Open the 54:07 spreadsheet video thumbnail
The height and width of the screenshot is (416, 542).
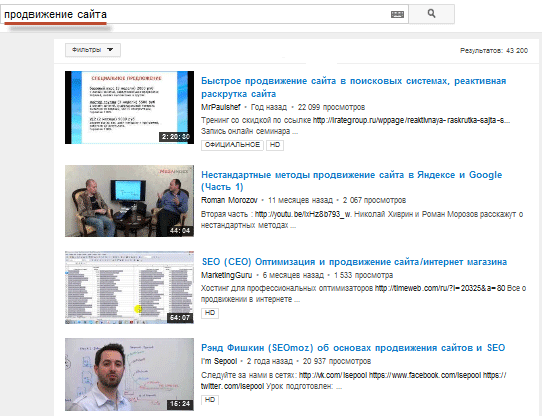(x=129, y=287)
